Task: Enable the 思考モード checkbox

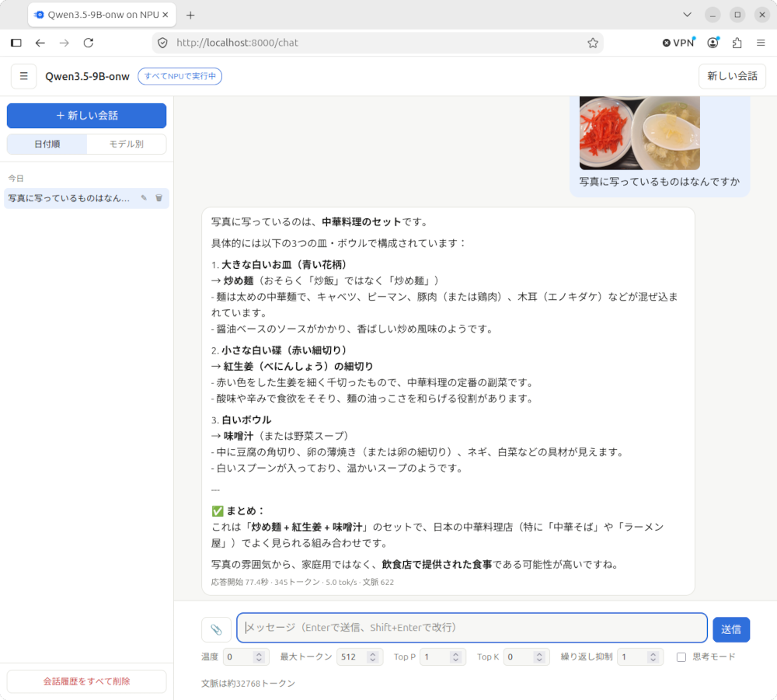Action: (681, 657)
